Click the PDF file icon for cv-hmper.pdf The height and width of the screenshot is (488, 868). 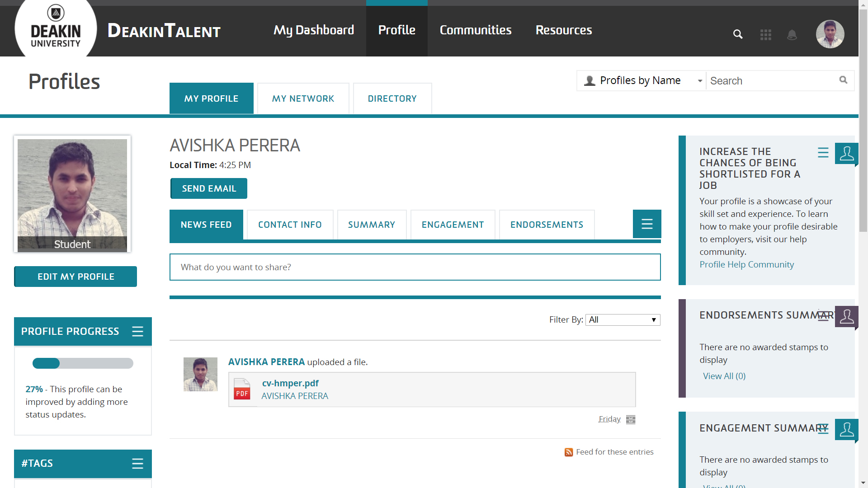(242, 389)
